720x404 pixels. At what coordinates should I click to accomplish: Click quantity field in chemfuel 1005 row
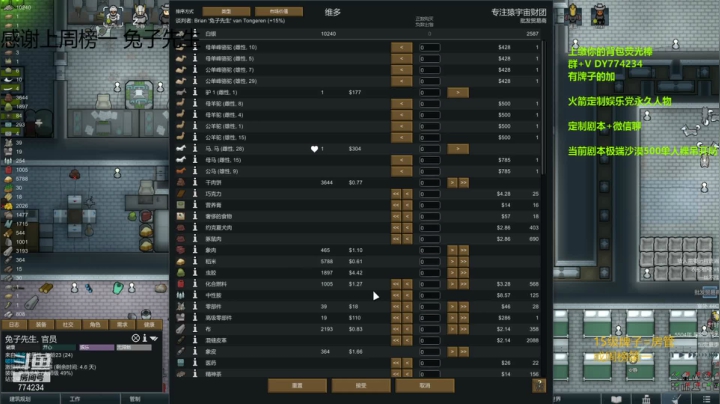[x=429, y=284]
